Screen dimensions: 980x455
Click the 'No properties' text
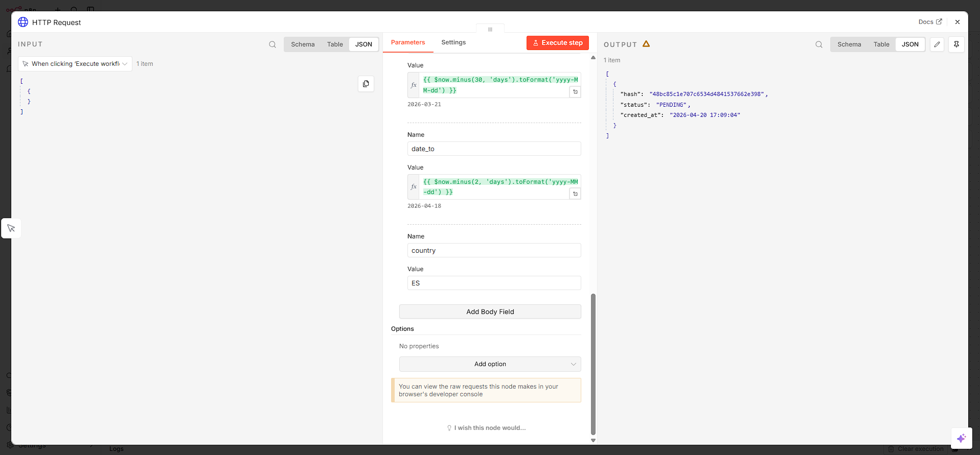pyautogui.click(x=419, y=346)
